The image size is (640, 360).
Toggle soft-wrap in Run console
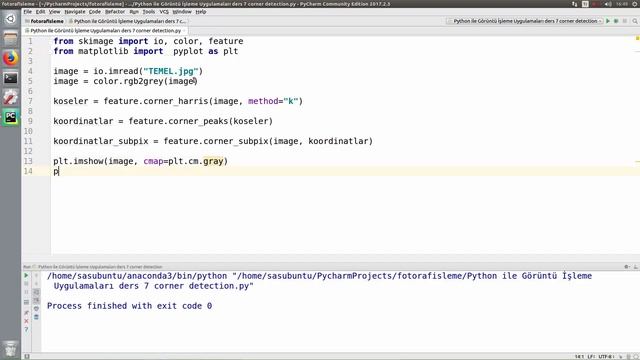[x=36, y=292]
